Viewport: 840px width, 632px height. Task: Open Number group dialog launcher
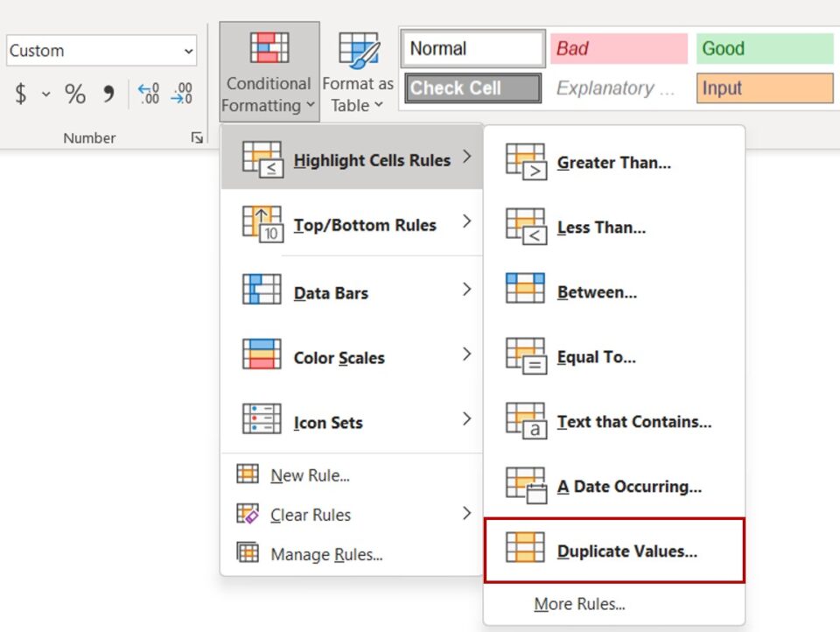tap(197, 137)
